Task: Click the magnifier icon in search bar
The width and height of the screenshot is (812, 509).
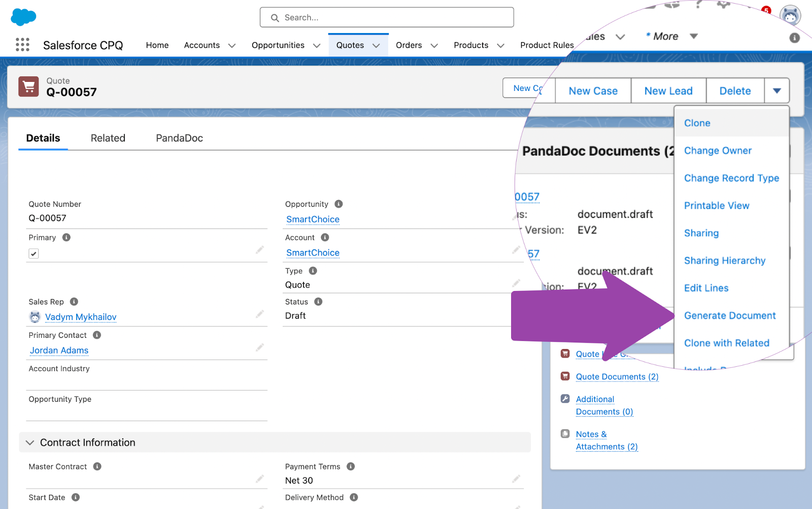Action: point(275,18)
